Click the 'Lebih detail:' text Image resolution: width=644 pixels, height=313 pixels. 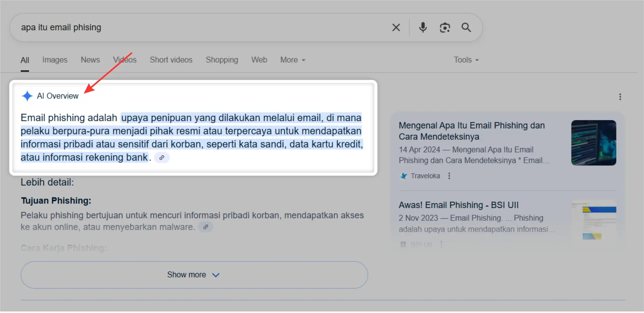[x=47, y=182]
